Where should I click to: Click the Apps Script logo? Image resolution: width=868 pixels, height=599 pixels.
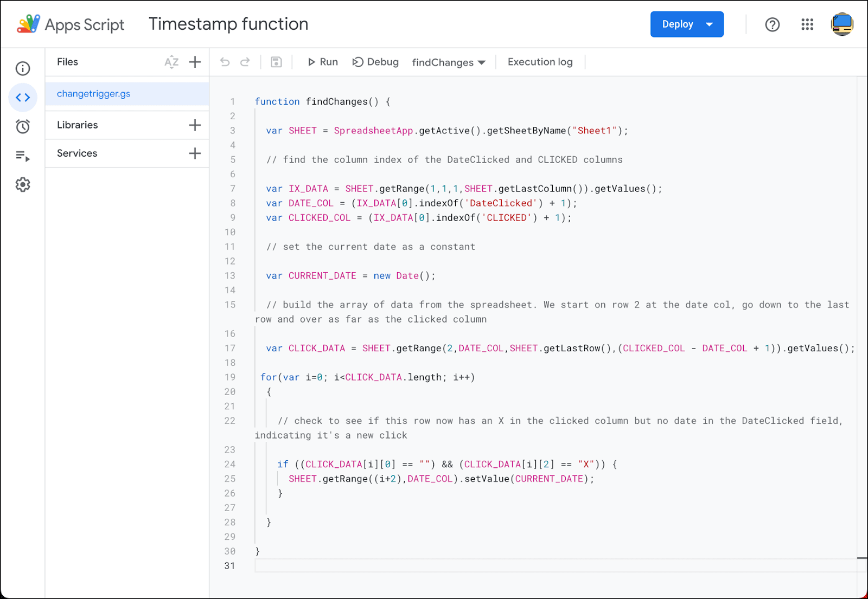point(28,24)
